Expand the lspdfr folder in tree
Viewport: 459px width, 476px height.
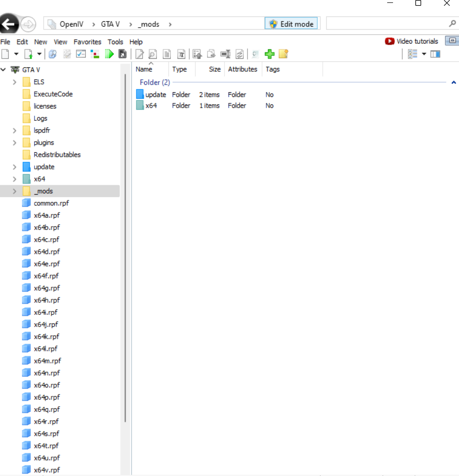15,131
